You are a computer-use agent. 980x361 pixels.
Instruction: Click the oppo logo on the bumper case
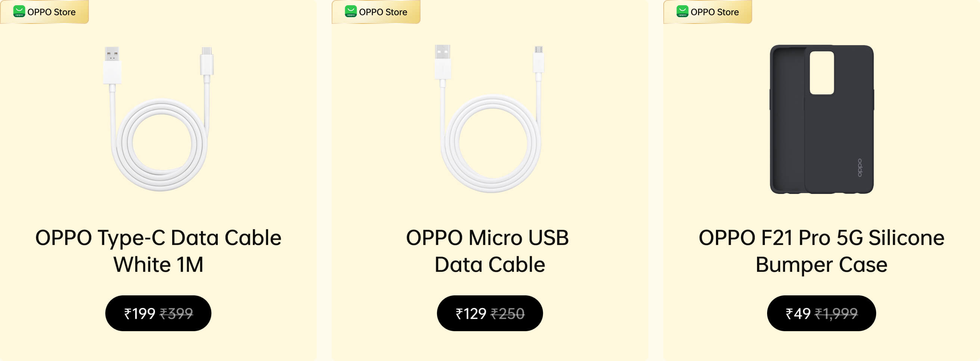[860, 167]
